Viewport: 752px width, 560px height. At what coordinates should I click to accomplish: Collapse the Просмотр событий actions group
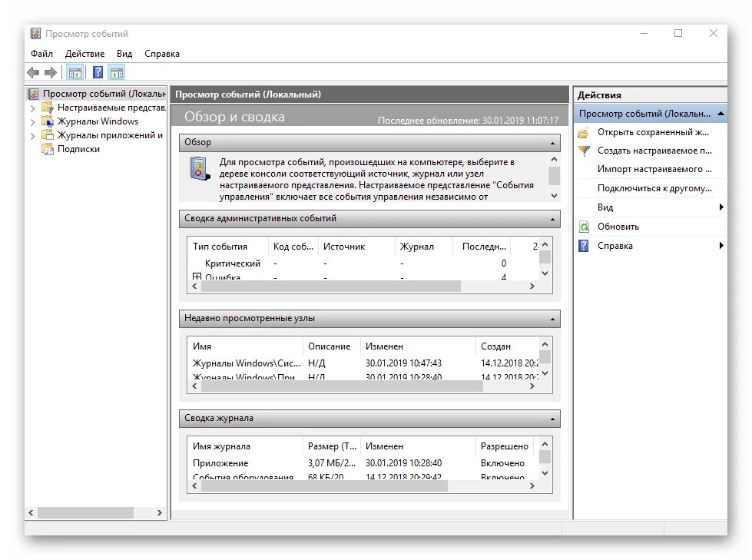coord(721,114)
